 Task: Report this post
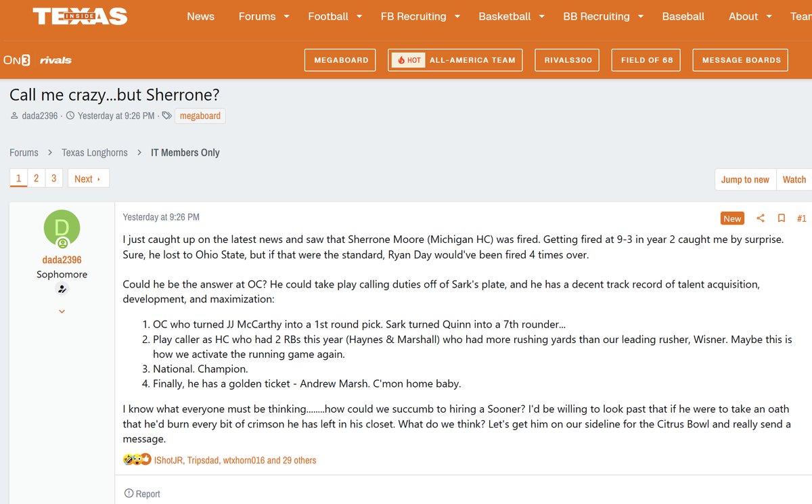click(142, 494)
